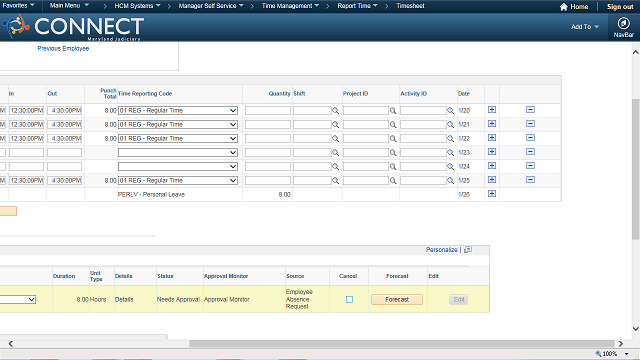The width and height of the screenshot is (640, 360).
Task: Open the Favorites menu
Action: pos(18,6)
